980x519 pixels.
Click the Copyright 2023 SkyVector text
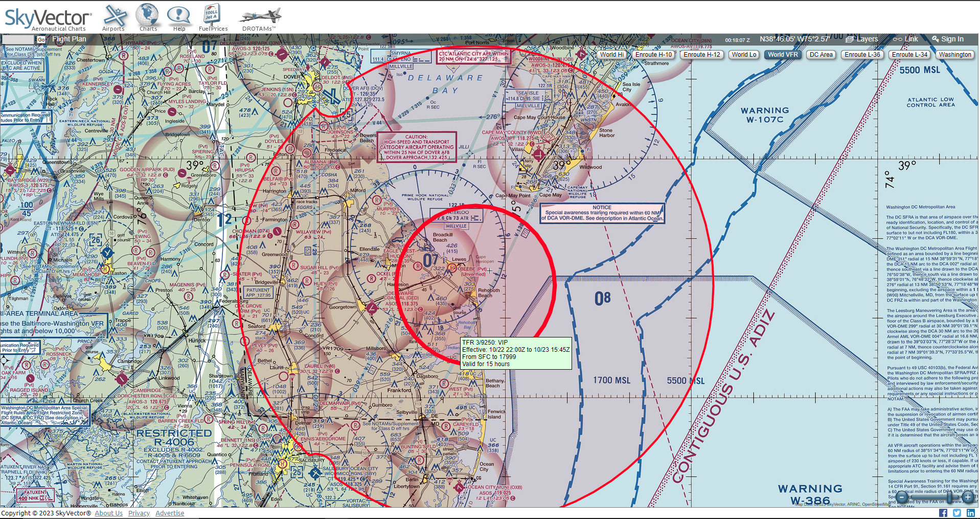pos(46,513)
